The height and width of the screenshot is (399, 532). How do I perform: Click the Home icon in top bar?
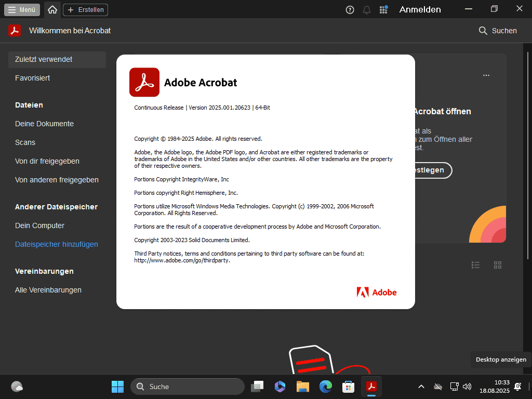point(52,9)
